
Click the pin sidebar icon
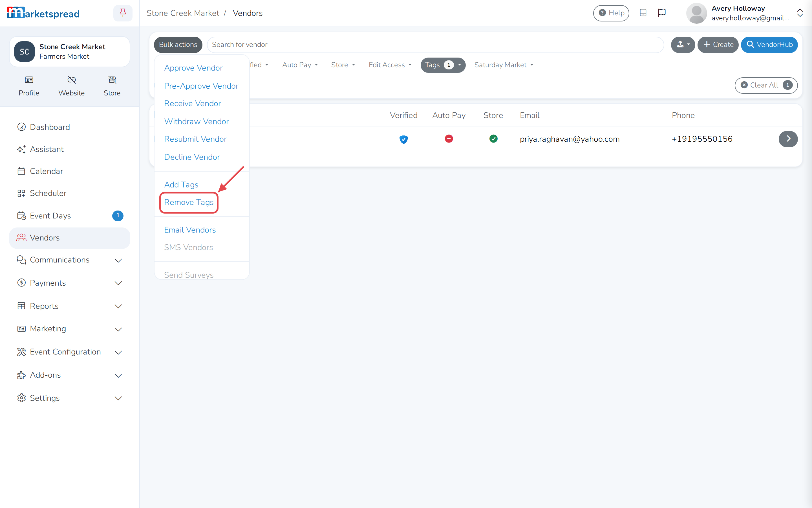pyautogui.click(x=123, y=13)
